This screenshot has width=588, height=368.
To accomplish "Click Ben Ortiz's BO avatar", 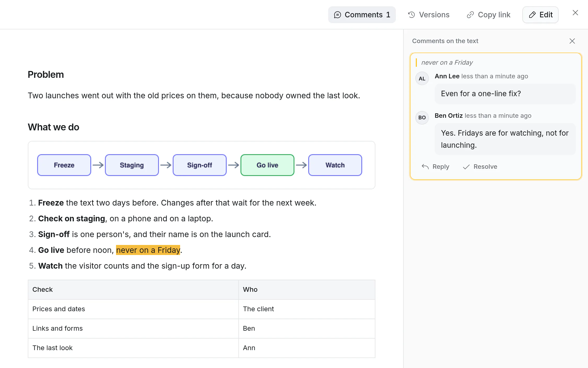I will [422, 117].
